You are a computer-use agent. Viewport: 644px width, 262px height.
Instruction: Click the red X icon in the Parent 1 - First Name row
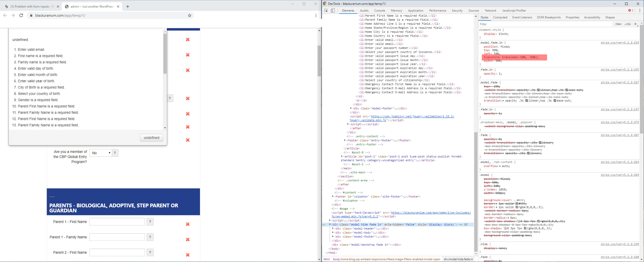pos(188,224)
